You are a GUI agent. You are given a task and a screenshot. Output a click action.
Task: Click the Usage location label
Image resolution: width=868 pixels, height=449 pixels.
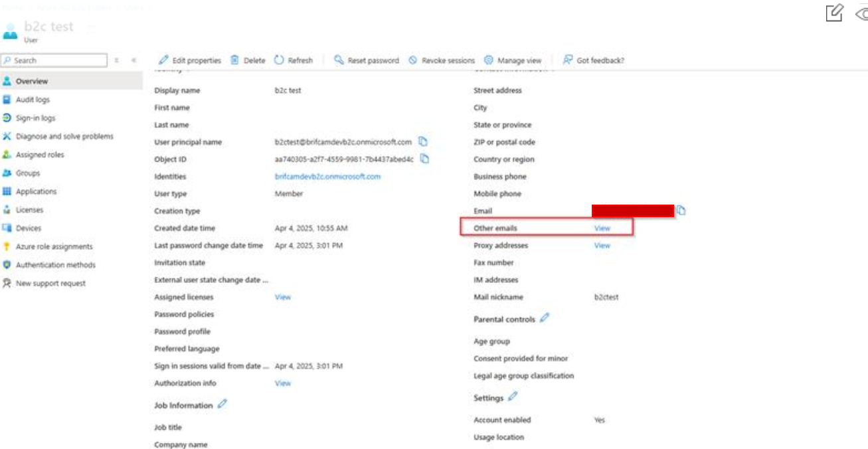click(499, 437)
